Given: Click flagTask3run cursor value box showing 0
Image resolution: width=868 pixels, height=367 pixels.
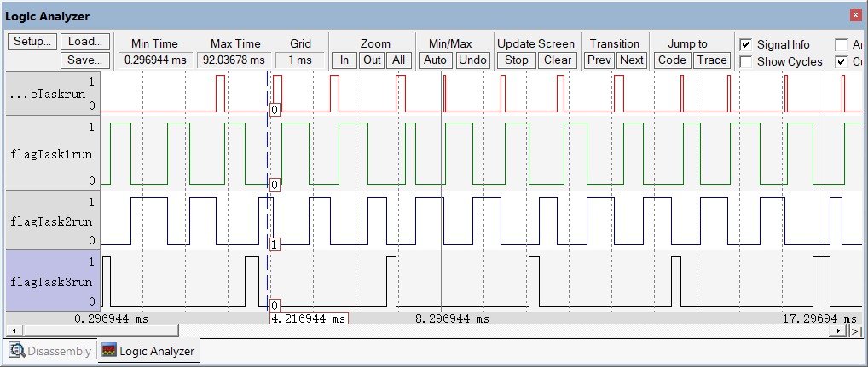Looking at the screenshot, I should 275,305.
